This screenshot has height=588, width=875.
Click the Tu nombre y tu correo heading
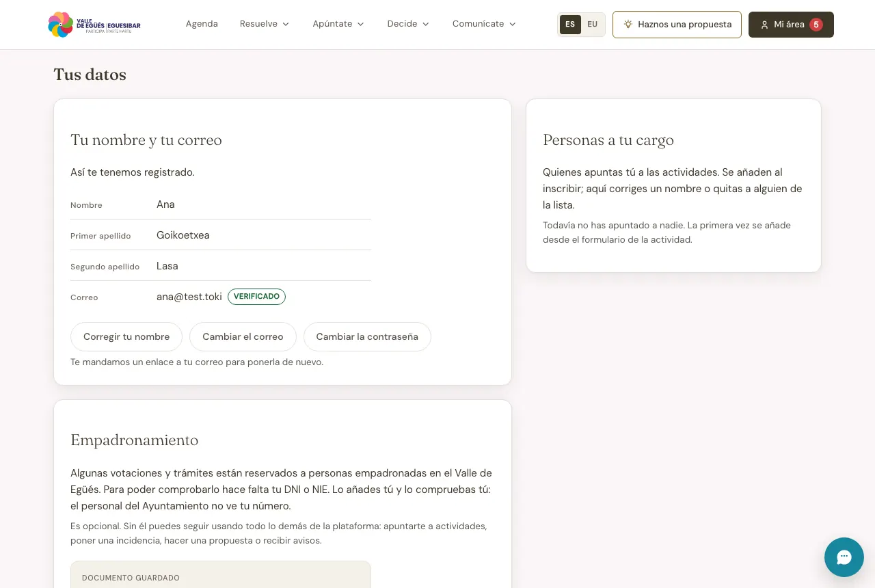146,140
